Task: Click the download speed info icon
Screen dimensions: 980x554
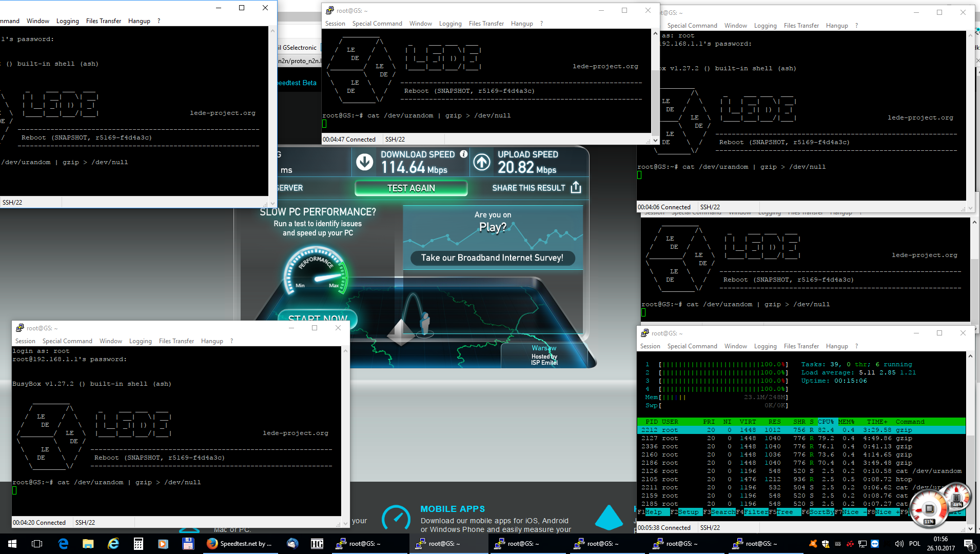Action: pyautogui.click(x=464, y=154)
